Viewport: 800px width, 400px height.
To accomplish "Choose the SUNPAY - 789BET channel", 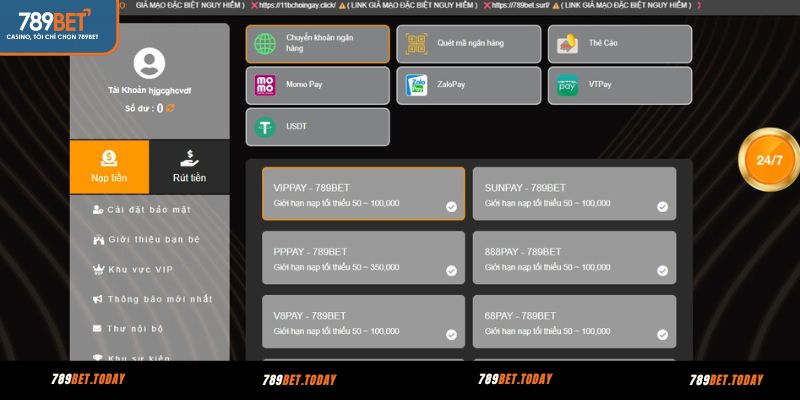I will [x=574, y=194].
